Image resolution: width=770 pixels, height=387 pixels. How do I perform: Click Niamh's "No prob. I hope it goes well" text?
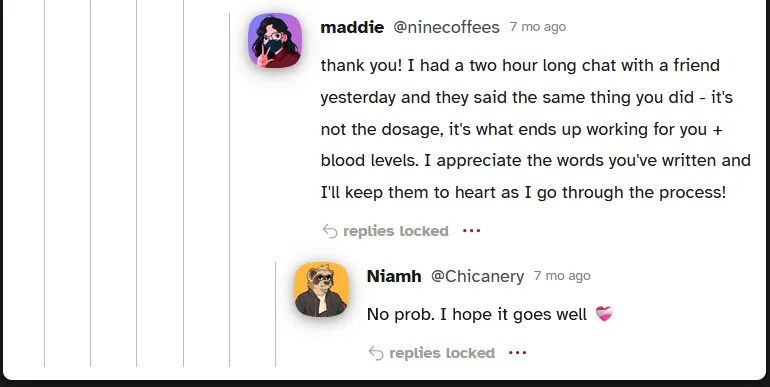coord(477,314)
